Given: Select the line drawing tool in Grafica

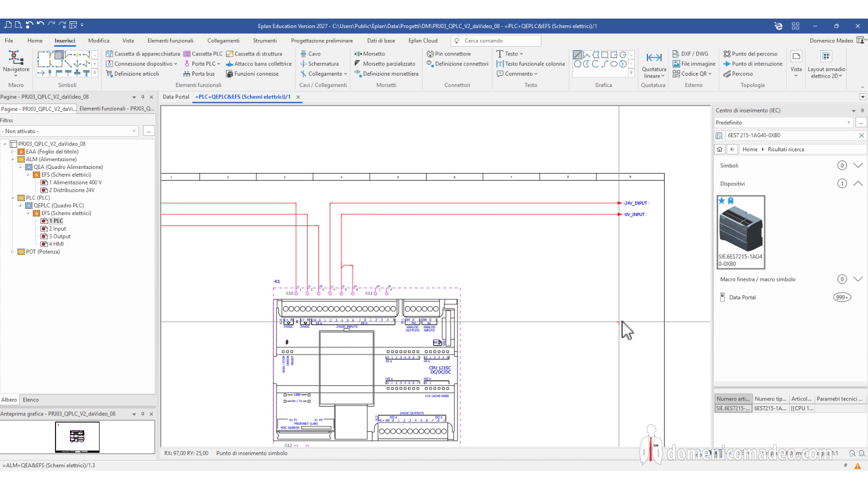Looking at the screenshot, I should (577, 55).
